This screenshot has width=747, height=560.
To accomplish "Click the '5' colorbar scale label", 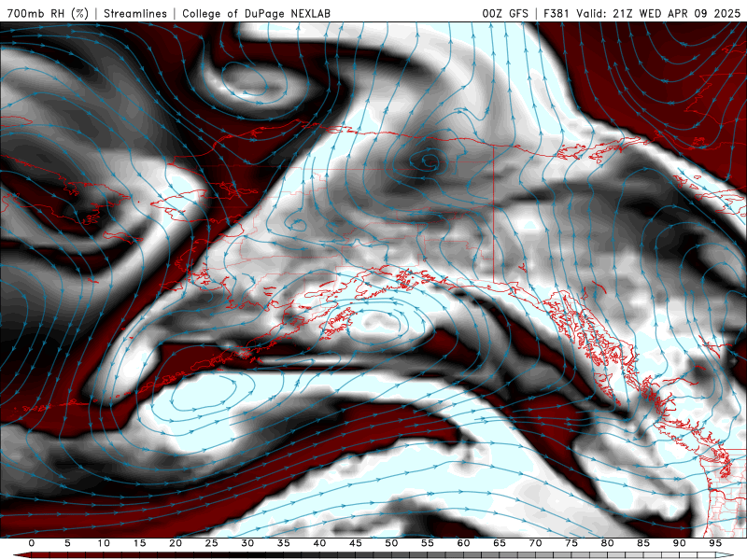I will click(67, 543).
